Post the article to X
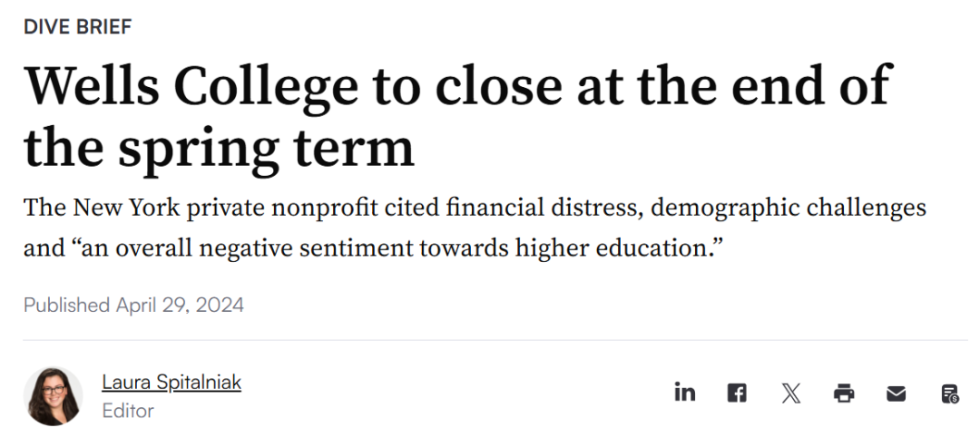 tap(790, 394)
